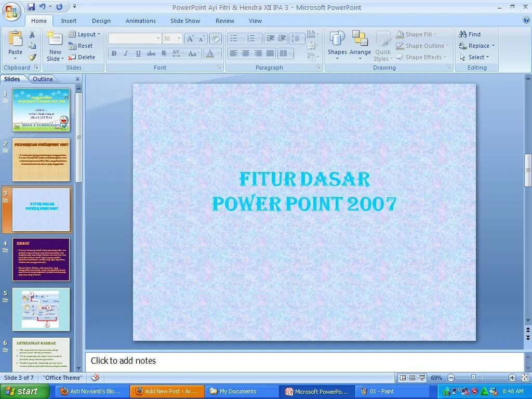Align text to the left
Image resolution: width=532 pixels, height=399 pixels.
click(233, 54)
